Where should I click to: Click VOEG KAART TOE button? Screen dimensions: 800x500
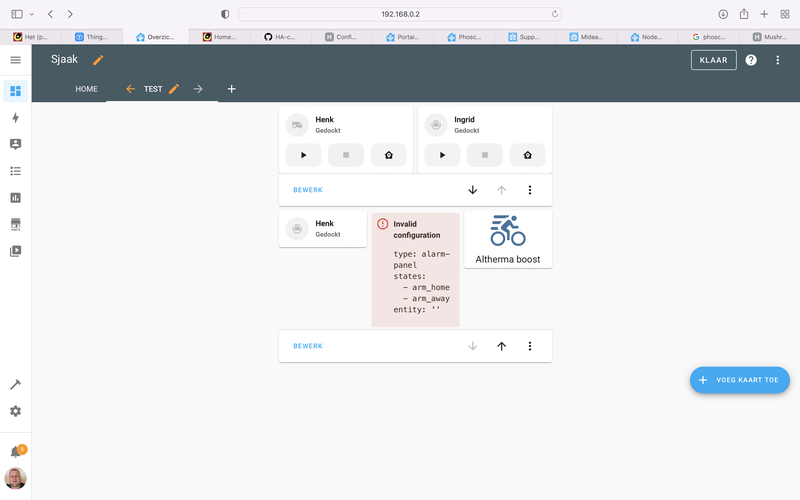740,380
